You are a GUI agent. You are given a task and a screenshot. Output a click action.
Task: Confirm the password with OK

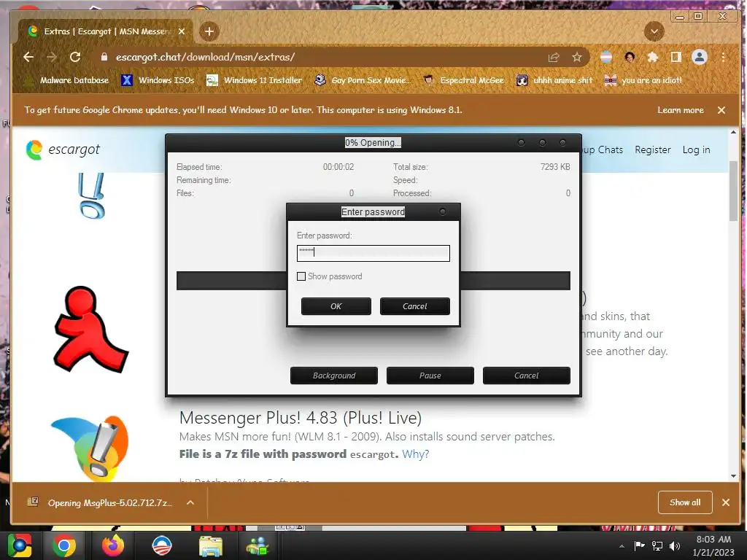click(336, 306)
